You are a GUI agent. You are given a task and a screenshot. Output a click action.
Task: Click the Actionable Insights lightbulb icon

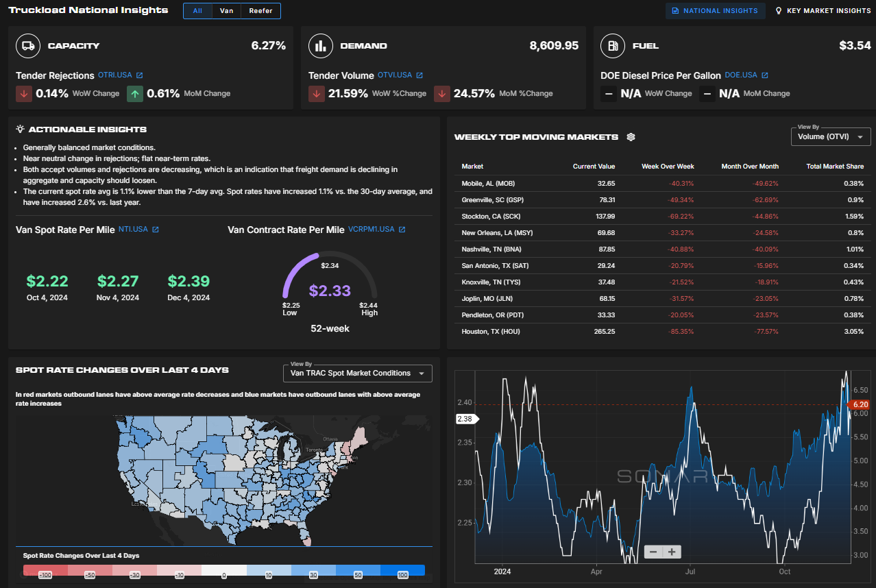[x=21, y=129]
